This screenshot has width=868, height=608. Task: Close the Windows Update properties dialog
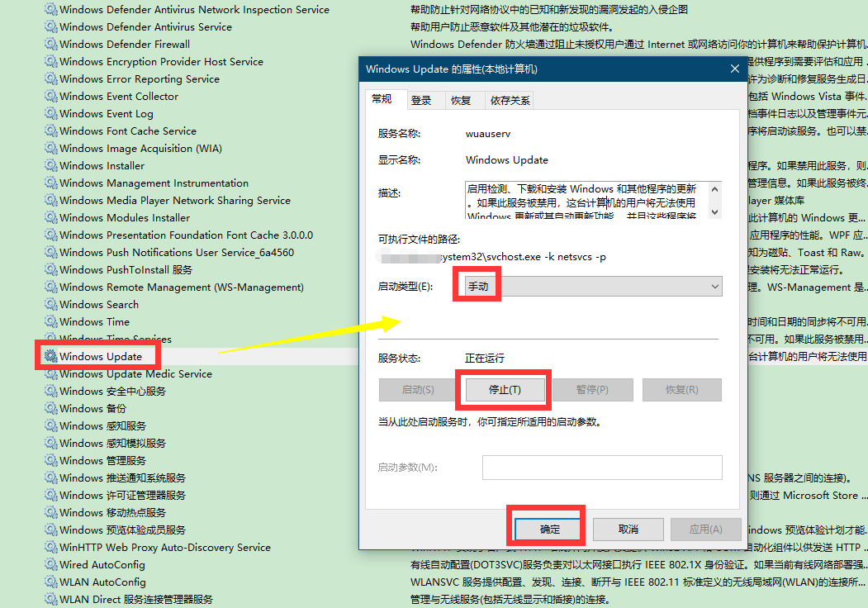coord(734,69)
